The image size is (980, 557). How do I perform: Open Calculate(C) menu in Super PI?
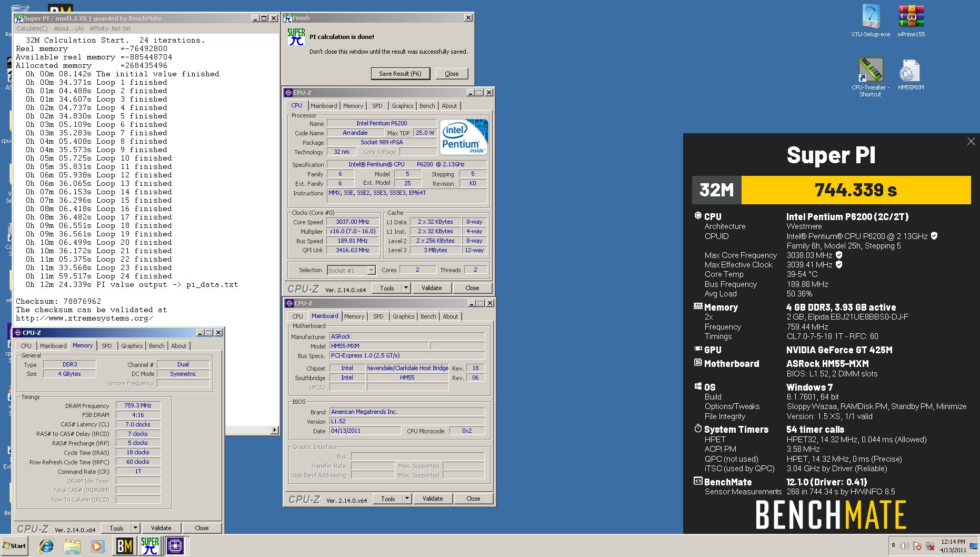pyautogui.click(x=32, y=28)
